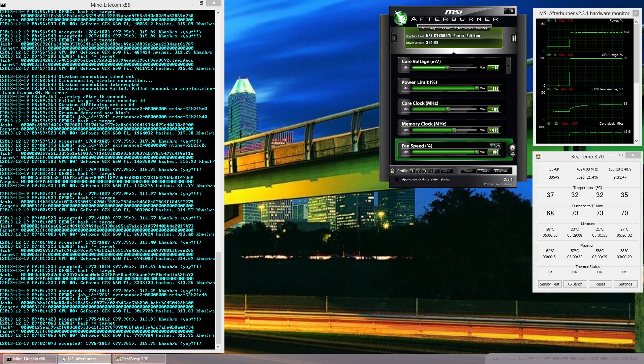Click Thermal Status heading in RealTemp
This screenshot has width=644, height=364.
click(x=588, y=267)
